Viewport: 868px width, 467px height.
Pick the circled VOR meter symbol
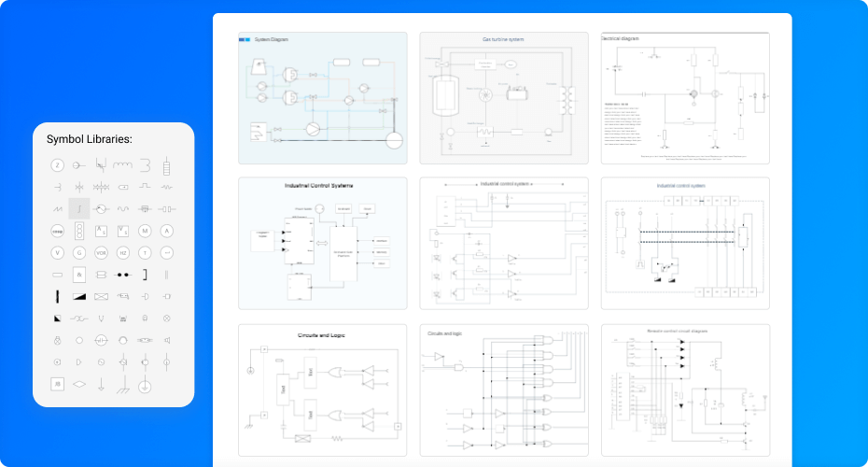[x=101, y=252]
